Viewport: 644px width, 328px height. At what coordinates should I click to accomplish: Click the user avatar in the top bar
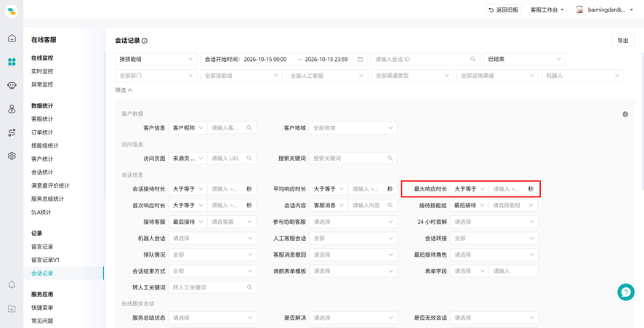pos(579,9)
